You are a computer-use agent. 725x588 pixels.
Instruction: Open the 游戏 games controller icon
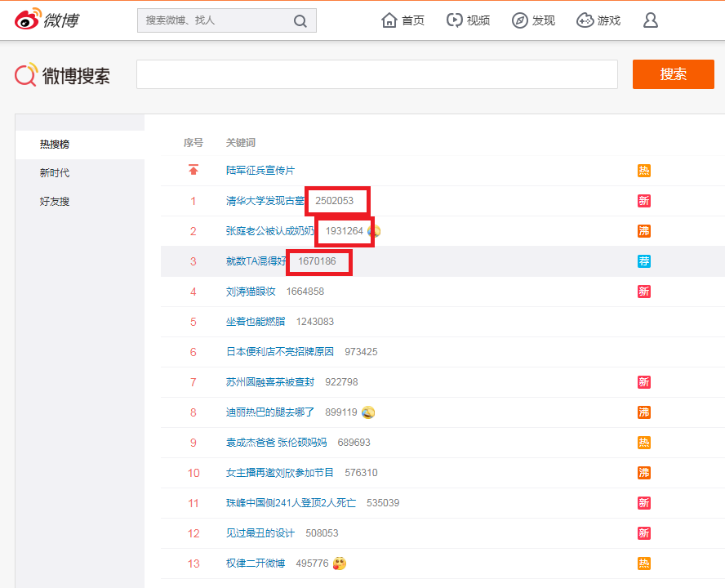585,20
